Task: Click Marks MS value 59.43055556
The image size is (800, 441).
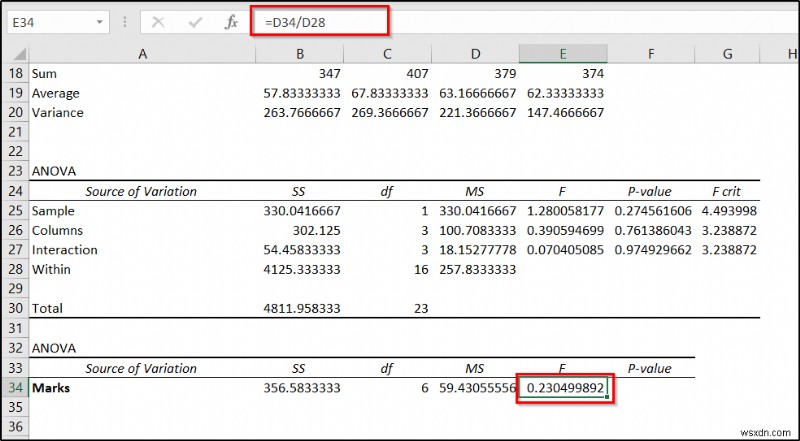Action: pos(478,388)
